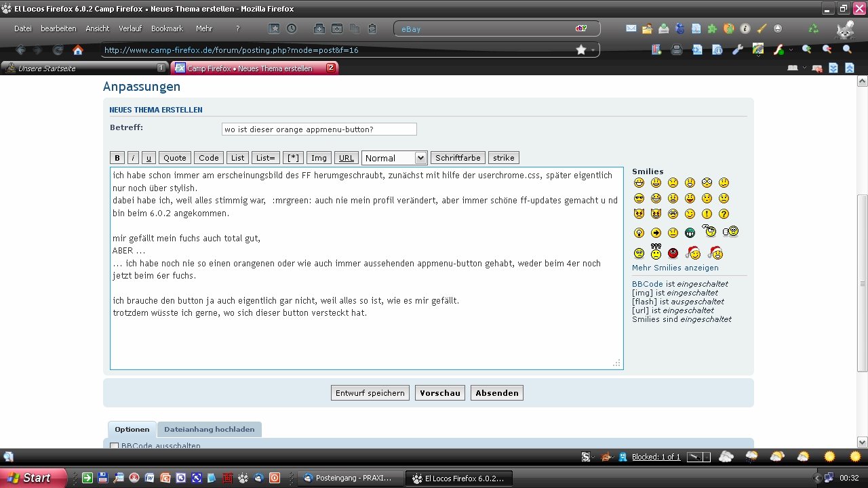Open the bookmarks sidebar star icon

click(274, 28)
